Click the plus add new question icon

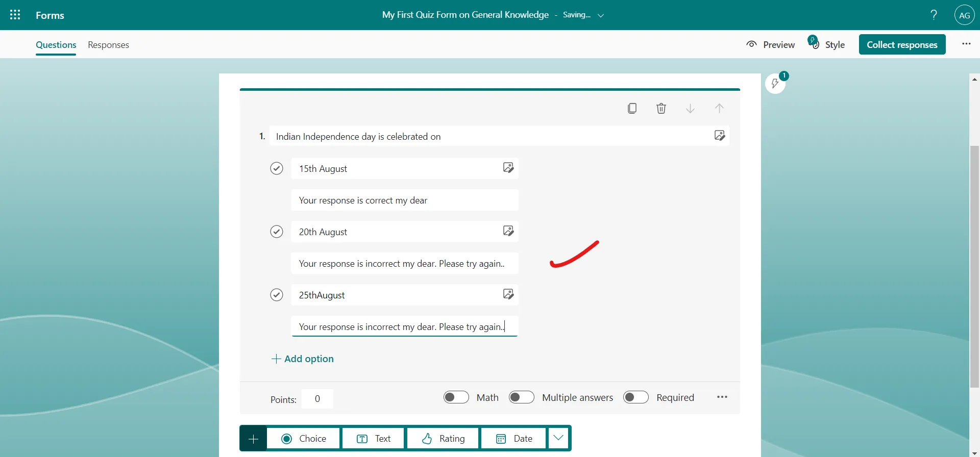coord(253,439)
